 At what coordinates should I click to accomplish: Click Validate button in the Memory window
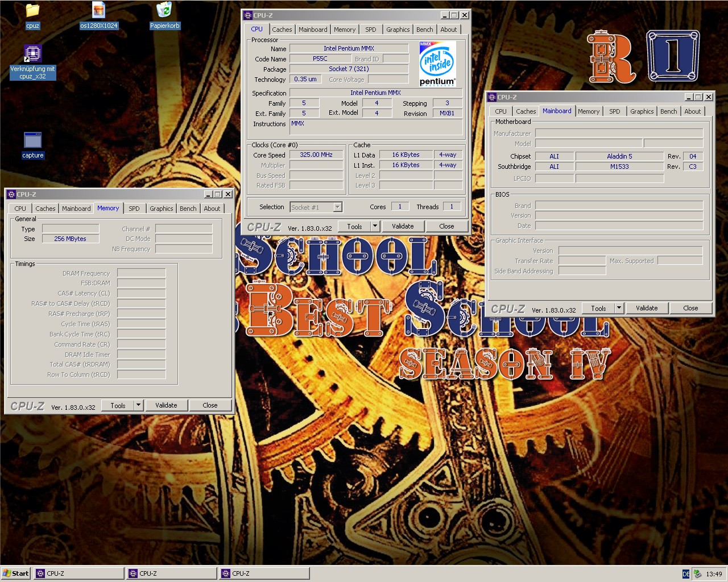click(166, 405)
